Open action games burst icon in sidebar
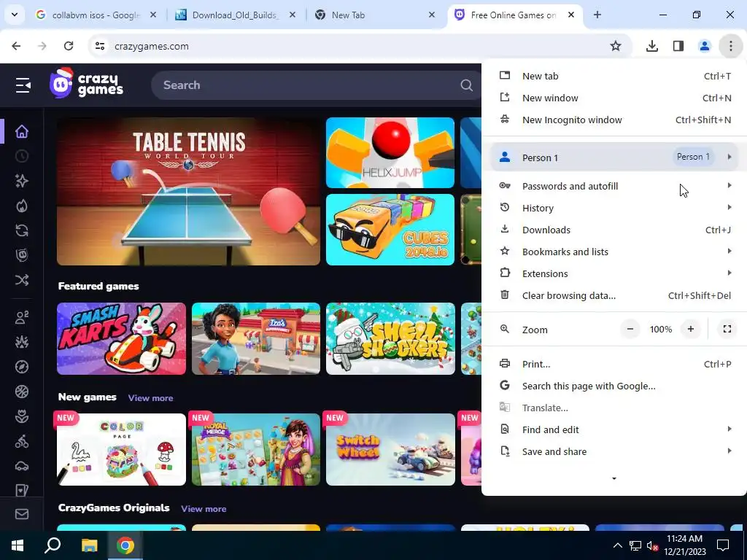The height and width of the screenshot is (560, 747). click(x=22, y=342)
